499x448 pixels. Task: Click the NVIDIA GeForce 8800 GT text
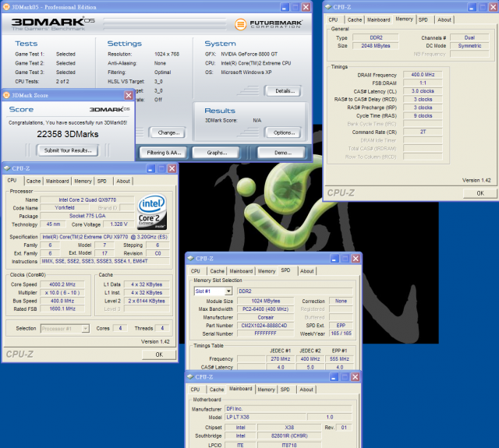pos(249,54)
